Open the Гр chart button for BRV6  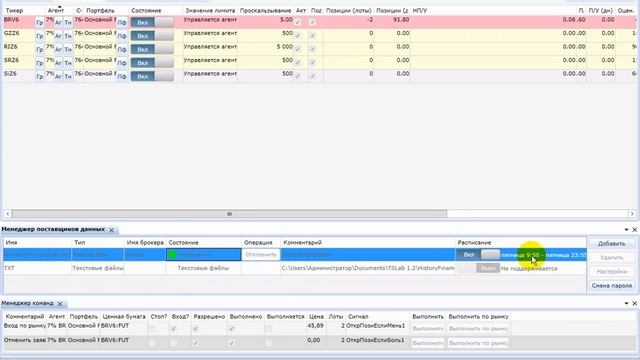coord(39,23)
